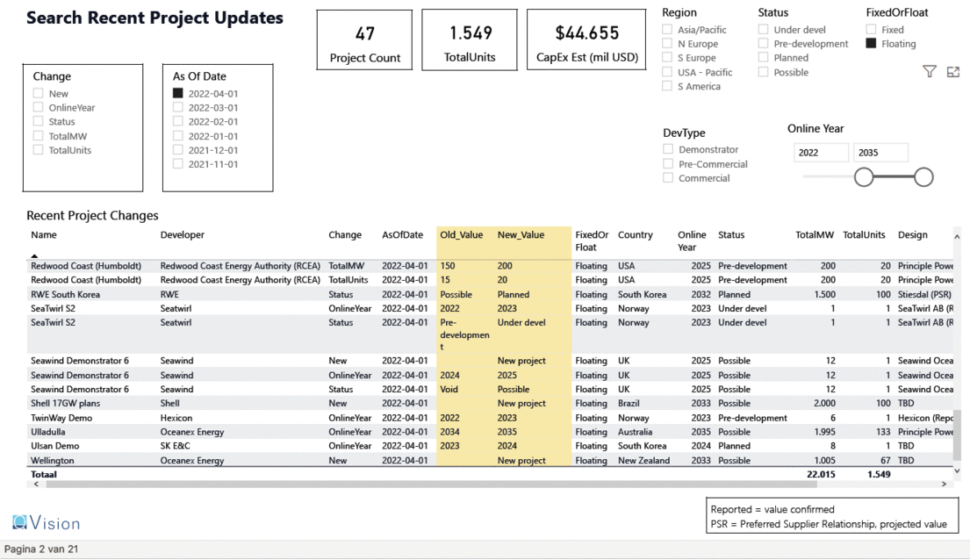Check the 2021-11-01 date checkbox

[x=178, y=165]
